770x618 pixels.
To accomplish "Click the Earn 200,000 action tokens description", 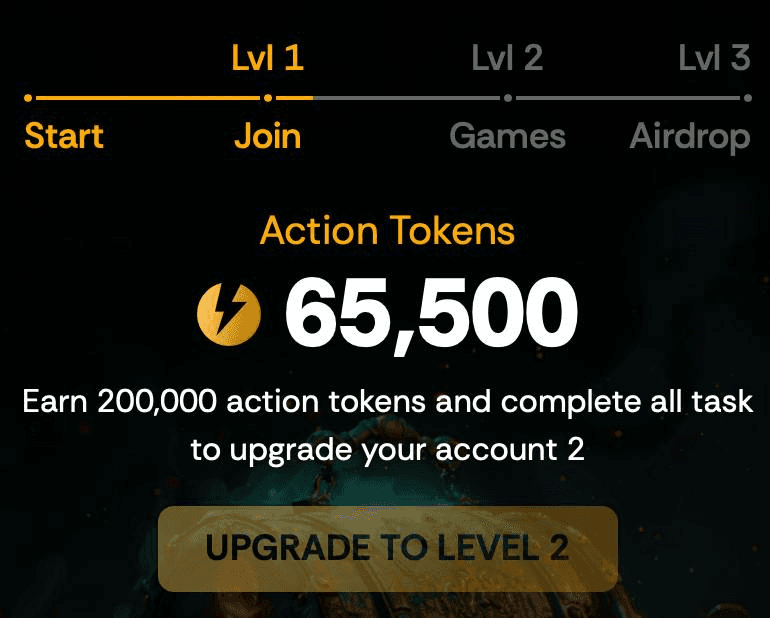I will tap(387, 425).
